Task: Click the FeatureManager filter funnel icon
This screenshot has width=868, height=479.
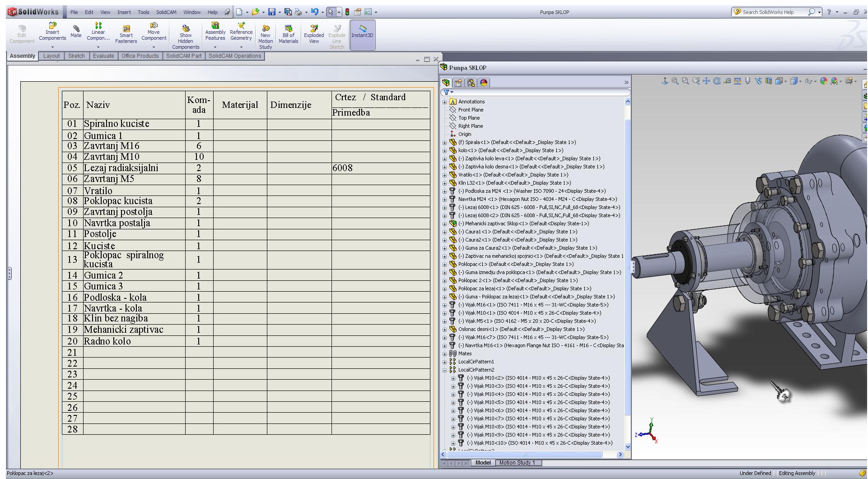Action: coord(446,92)
